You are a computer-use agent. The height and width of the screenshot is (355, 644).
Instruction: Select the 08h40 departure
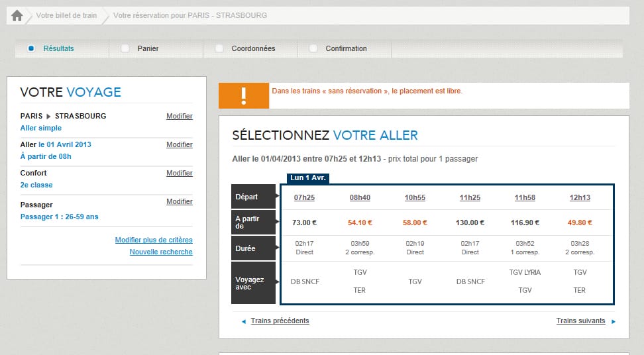point(360,197)
